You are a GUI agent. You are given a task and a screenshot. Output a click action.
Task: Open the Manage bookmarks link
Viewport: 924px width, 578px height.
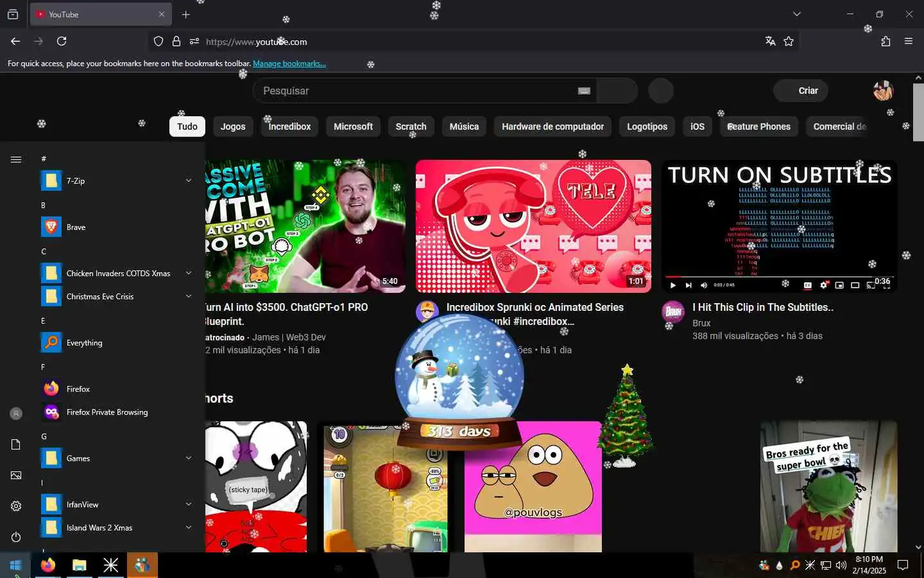289,64
